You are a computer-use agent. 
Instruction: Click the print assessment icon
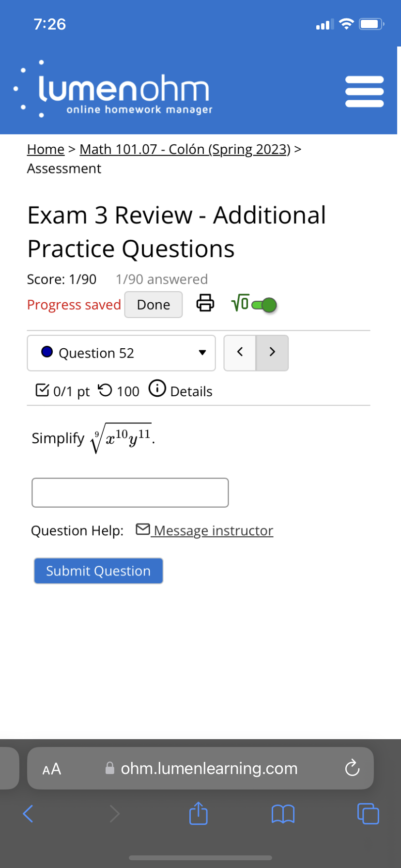205,303
